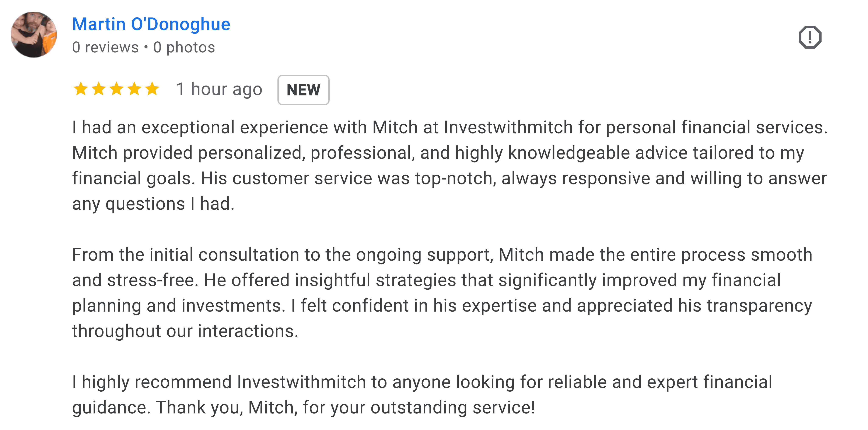
Task: Click the line starting "I highly recommend"
Action: (x=421, y=382)
